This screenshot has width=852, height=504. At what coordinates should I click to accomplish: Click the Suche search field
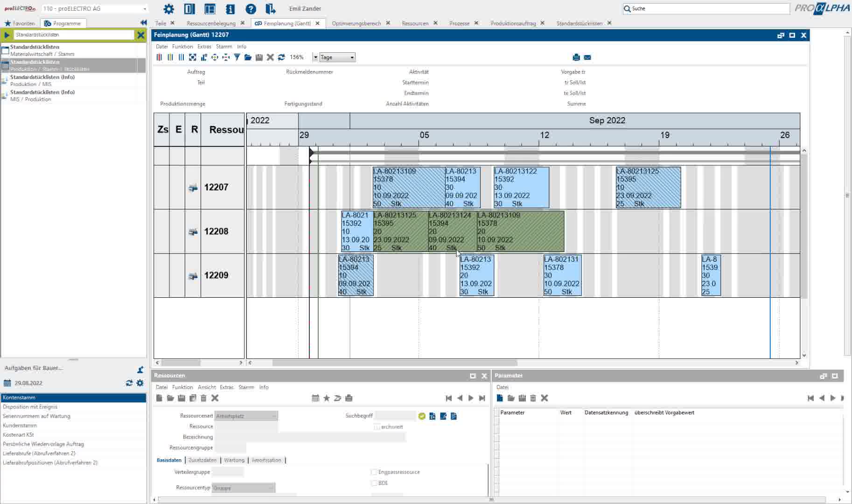(706, 8)
